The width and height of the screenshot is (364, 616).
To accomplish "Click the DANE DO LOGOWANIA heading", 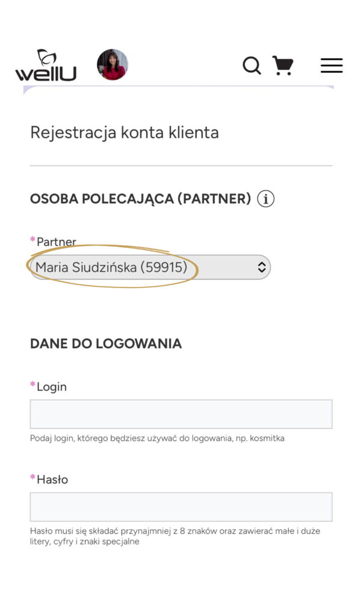I will (x=106, y=344).
